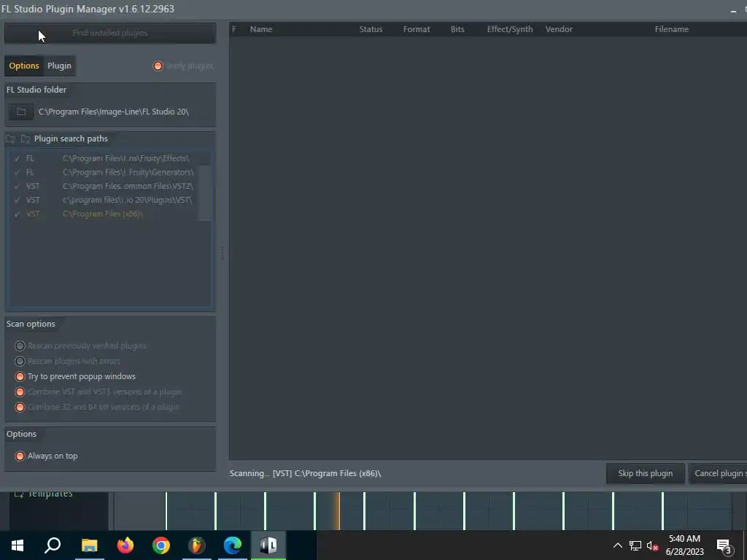Screen dimensions: 747x560
Task: Open the clock showing 5:40 AM
Action: coord(684,545)
